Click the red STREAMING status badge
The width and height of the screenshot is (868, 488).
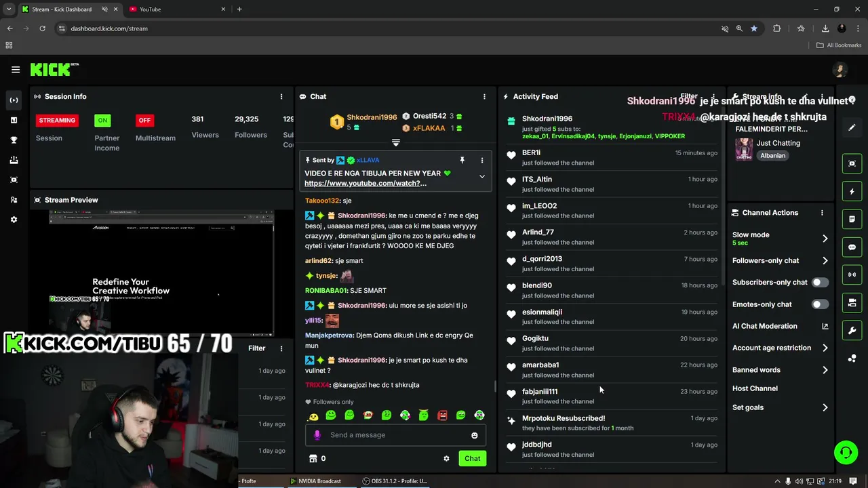[57, 120]
